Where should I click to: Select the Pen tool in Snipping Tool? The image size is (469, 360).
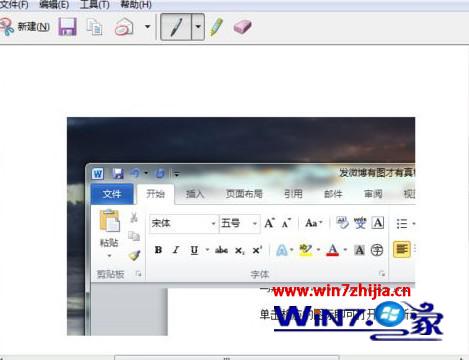click(x=176, y=27)
